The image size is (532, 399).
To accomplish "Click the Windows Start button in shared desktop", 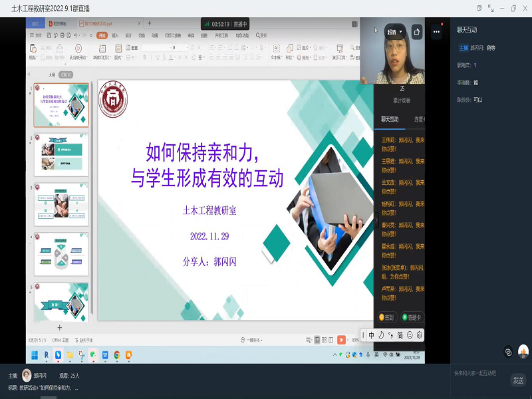I will [35, 355].
